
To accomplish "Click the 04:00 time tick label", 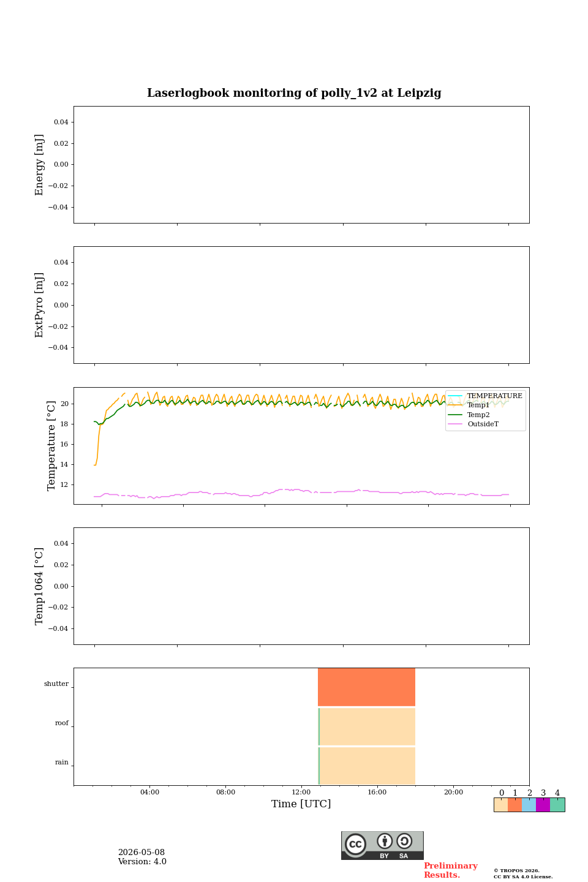I will click(x=149, y=793).
